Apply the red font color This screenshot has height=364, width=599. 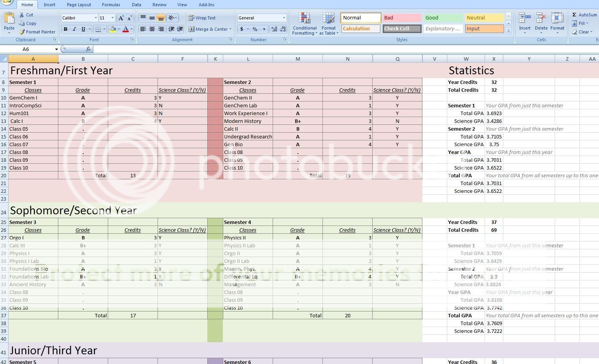(x=125, y=29)
